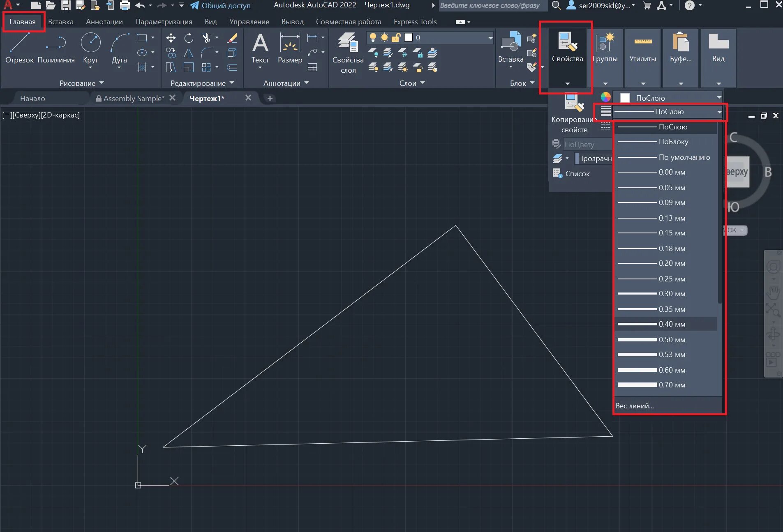Click the viewport label [Сверху]
The image size is (783, 532).
point(26,115)
